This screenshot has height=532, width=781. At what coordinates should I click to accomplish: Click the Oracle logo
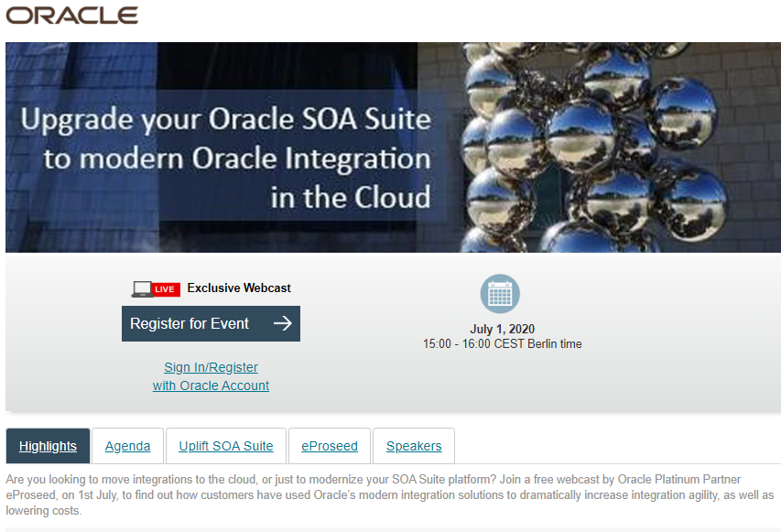click(x=71, y=16)
